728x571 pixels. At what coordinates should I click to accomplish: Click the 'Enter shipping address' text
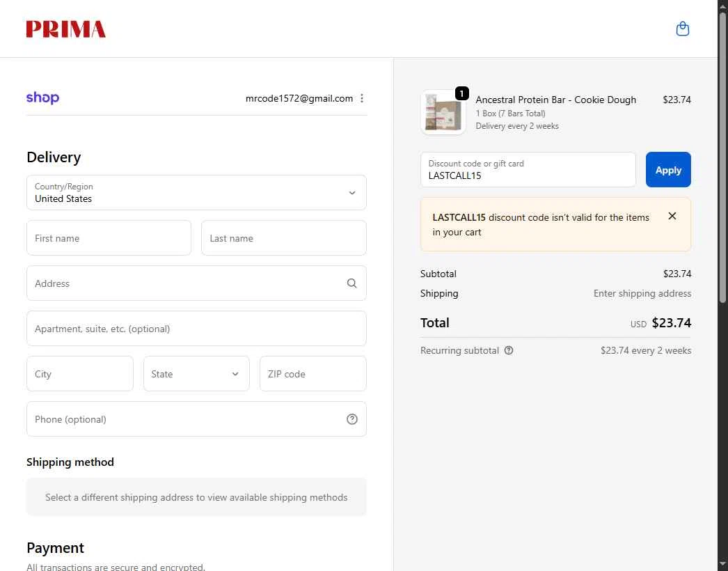(x=642, y=293)
